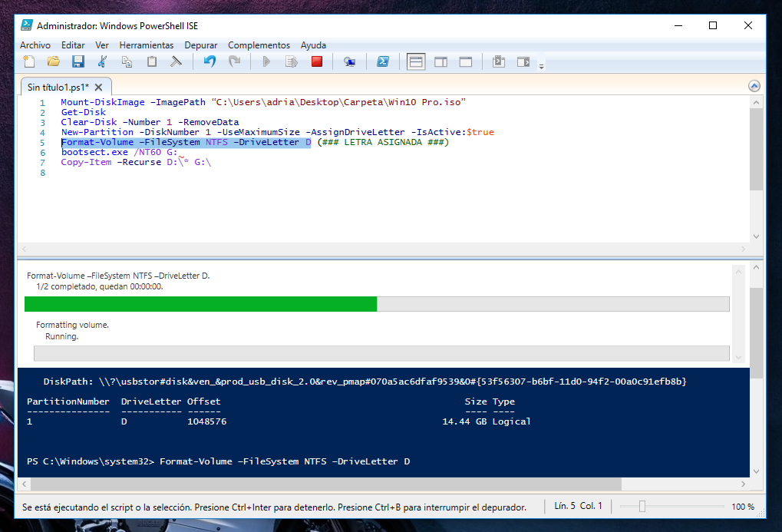Screen dimensions: 782x532
Task: Click the console horizontal scroll-right arrow
Action: [743, 484]
